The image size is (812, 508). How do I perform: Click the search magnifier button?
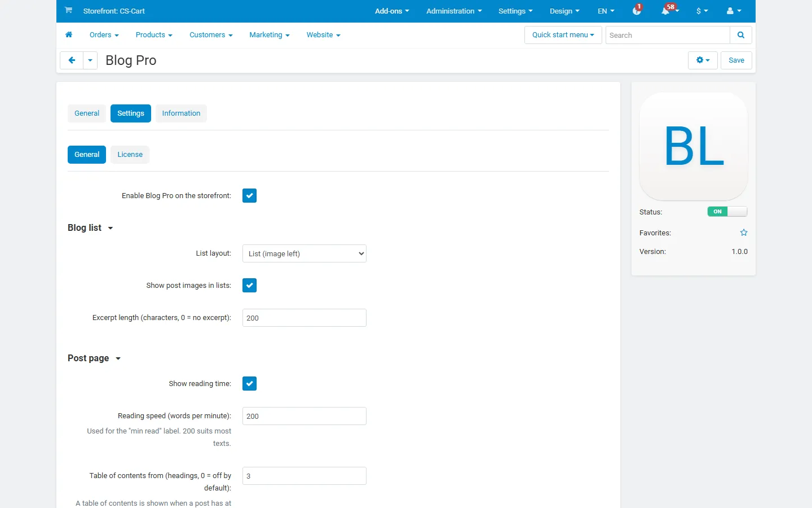click(741, 35)
